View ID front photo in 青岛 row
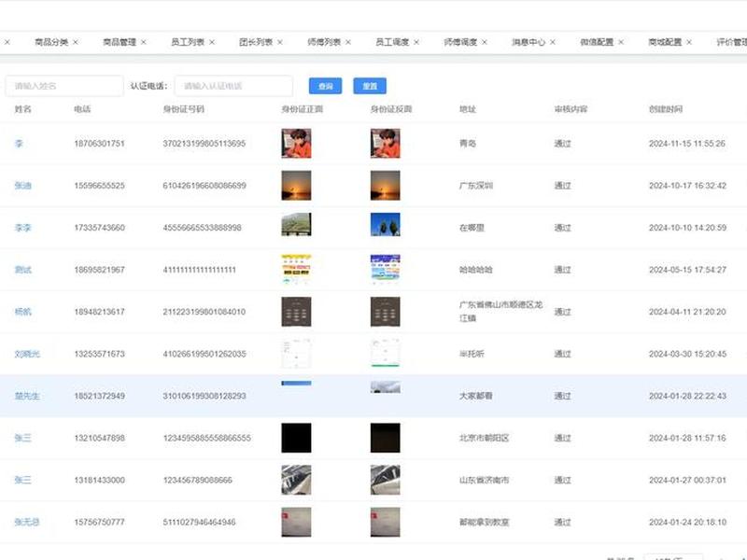The image size is (747, 560). (x=296, y=144)
